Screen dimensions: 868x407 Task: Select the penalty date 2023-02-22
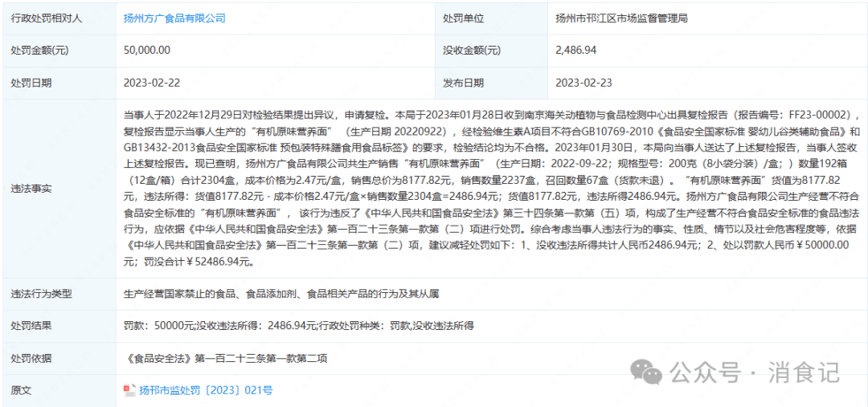coord(152,82)
